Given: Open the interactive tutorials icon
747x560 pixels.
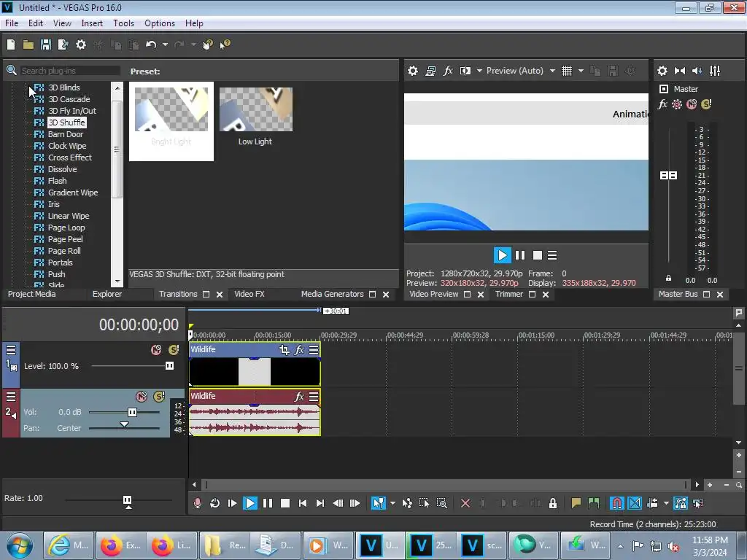Looking at the screenshot, I should [207, 44].
